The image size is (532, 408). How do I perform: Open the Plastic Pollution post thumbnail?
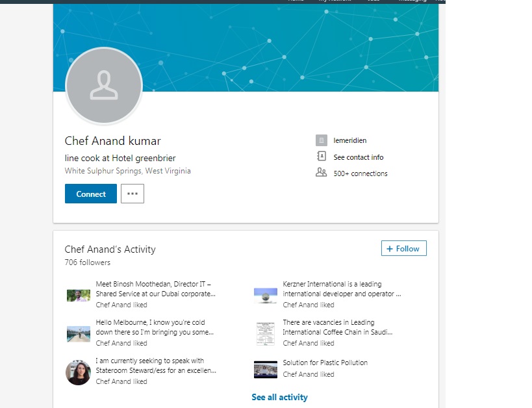pos(266,369)
